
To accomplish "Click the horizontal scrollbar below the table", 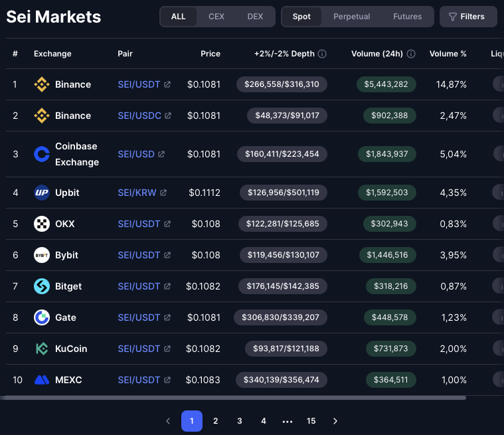I will [232, 398].
